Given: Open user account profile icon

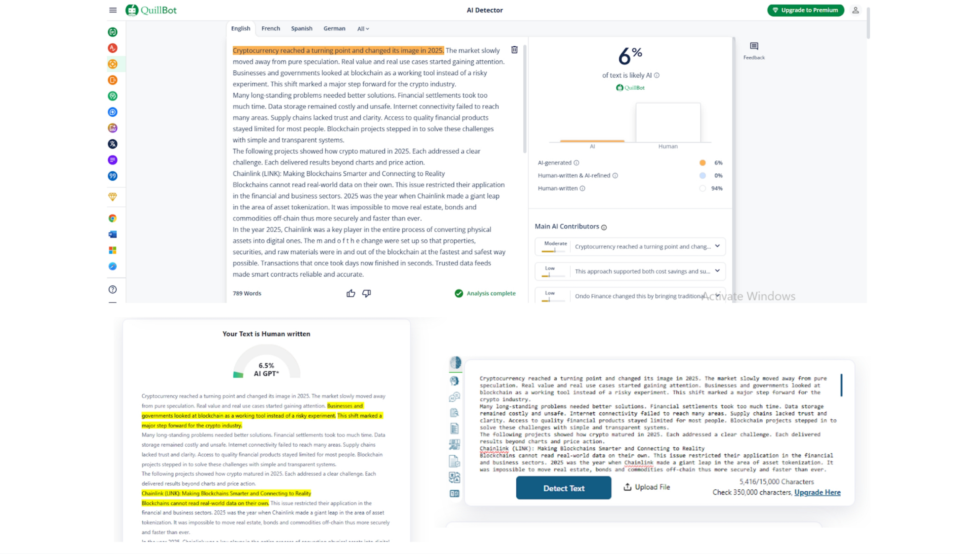Looking at the screenshot, I should click(855, 10).
